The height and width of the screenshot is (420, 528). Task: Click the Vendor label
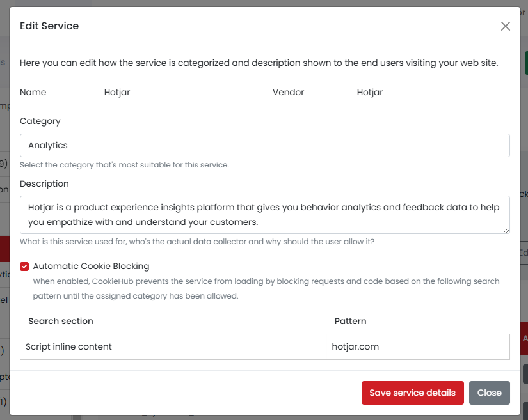(x=288, y=93)
